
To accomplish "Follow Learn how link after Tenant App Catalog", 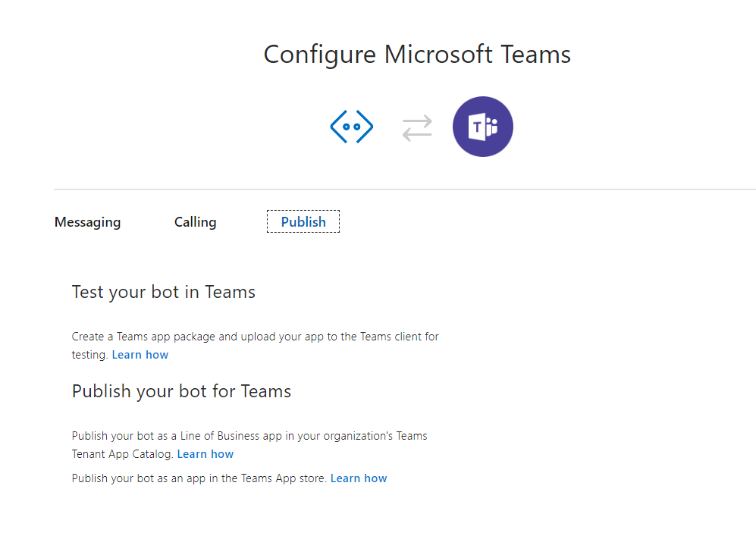I will [205, 454].
